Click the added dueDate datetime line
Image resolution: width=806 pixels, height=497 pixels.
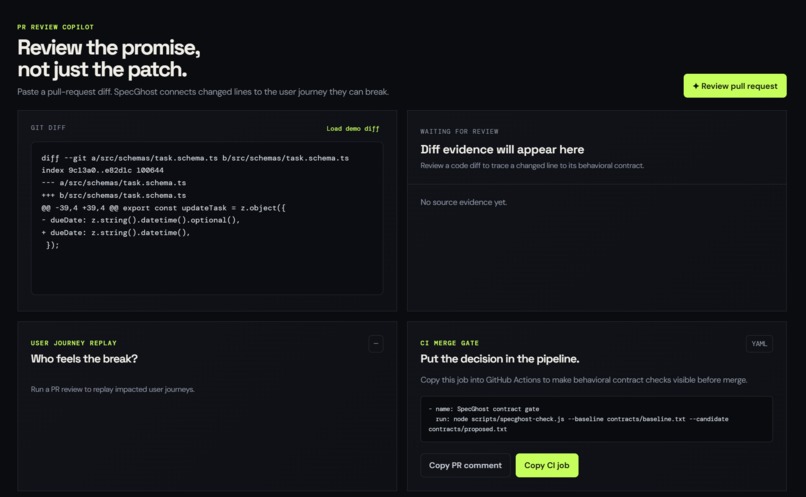116,232
